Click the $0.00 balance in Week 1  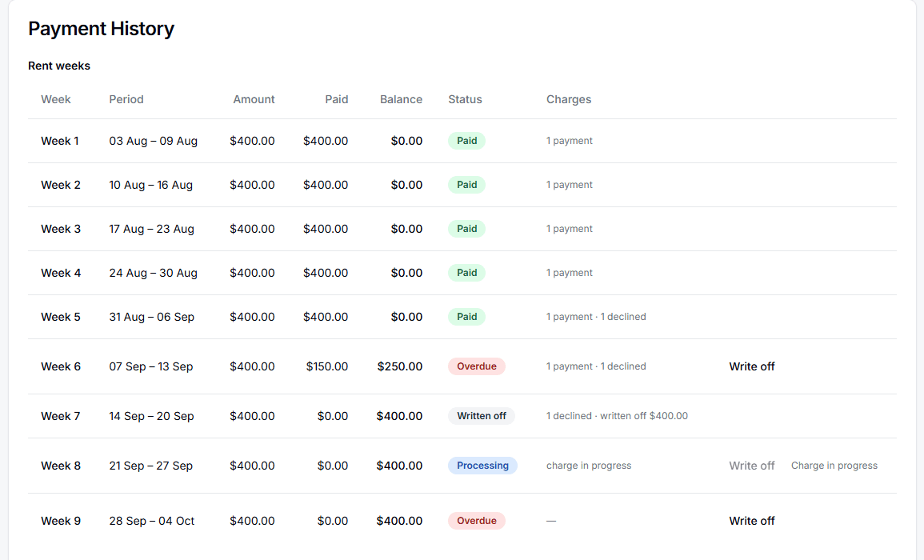[406, 140]
